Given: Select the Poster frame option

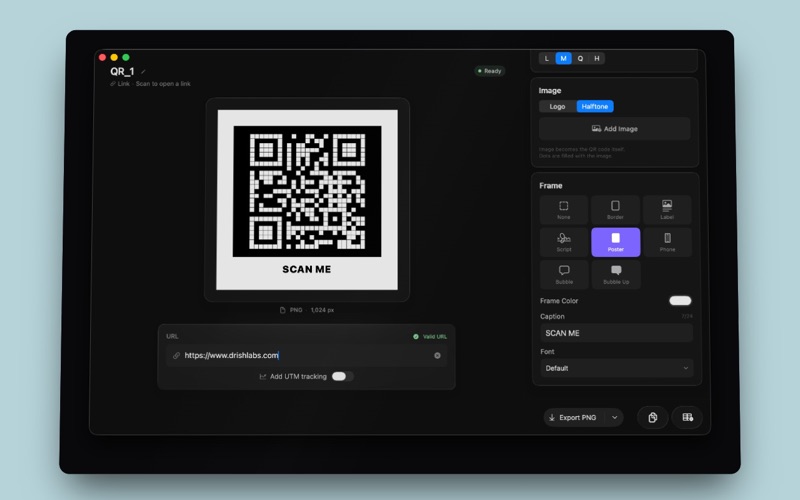Looking at the screenshot, I should [x=615, y=242].
